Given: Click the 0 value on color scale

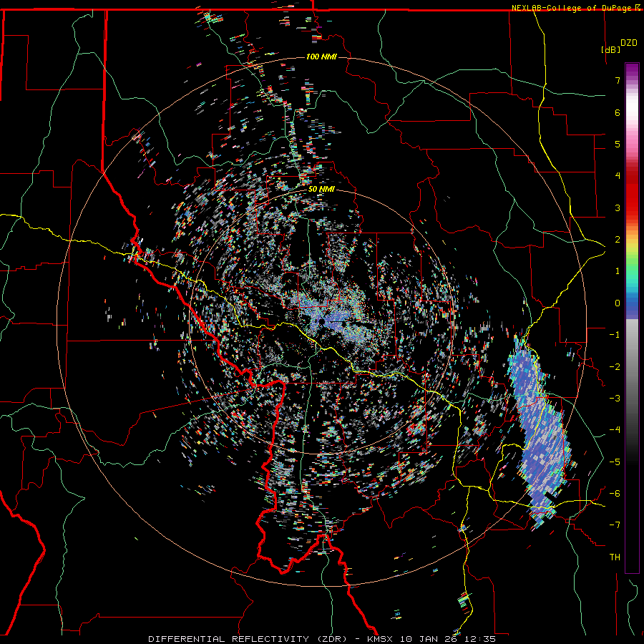Looking at the screenshot, I should coord(618,303).
